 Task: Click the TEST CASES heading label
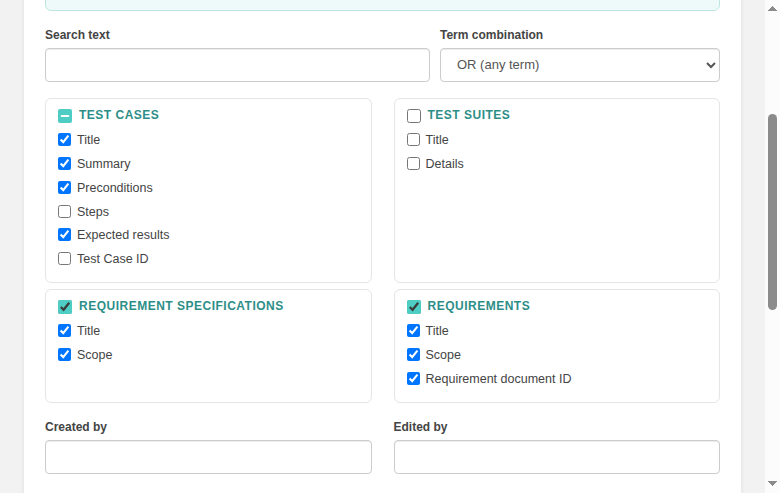pyautogui.click(x=119, y=115)
